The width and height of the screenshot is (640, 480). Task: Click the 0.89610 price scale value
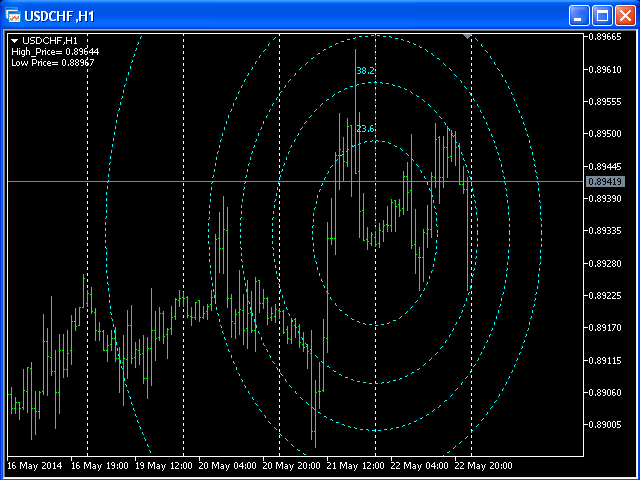605,70
